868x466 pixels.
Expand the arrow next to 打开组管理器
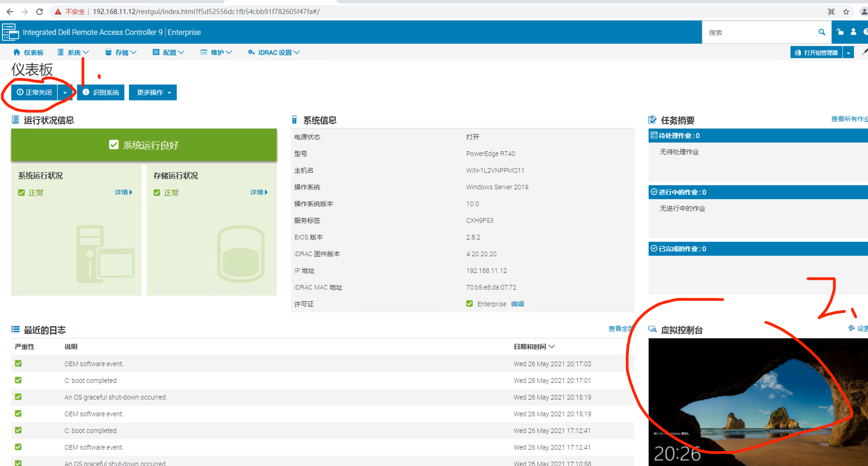(849, 52)
